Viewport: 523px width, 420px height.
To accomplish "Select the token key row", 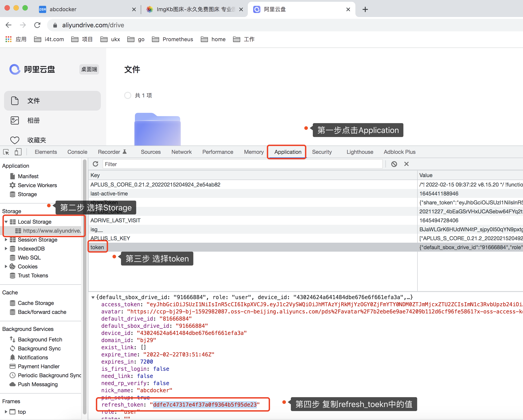I will click(306, 247).
